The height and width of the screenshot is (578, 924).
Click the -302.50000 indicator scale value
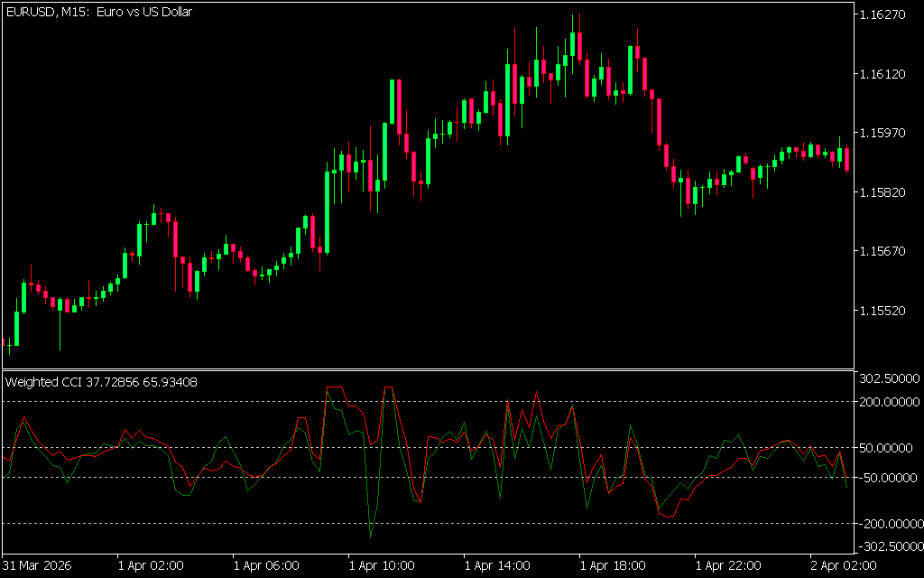click(889, 546)
